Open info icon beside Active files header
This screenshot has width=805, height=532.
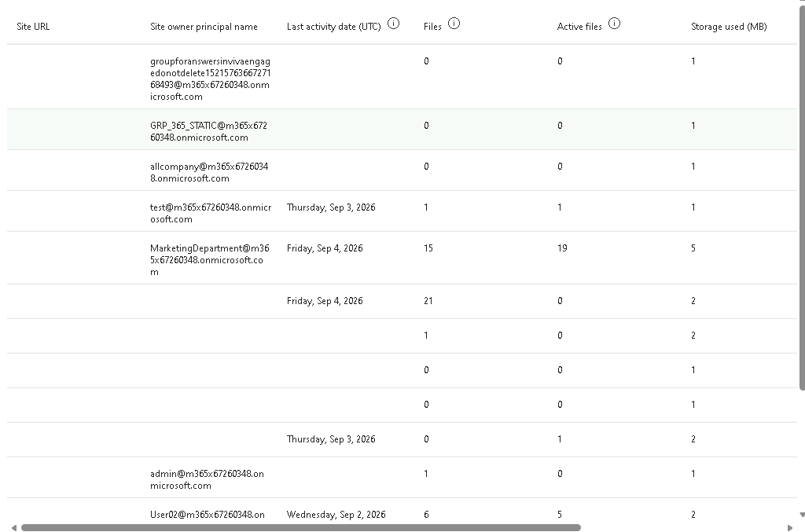tap(614, 24)
